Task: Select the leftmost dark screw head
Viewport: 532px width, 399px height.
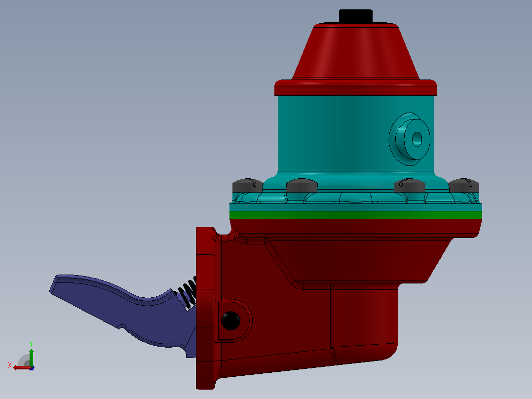Action: 248,186
